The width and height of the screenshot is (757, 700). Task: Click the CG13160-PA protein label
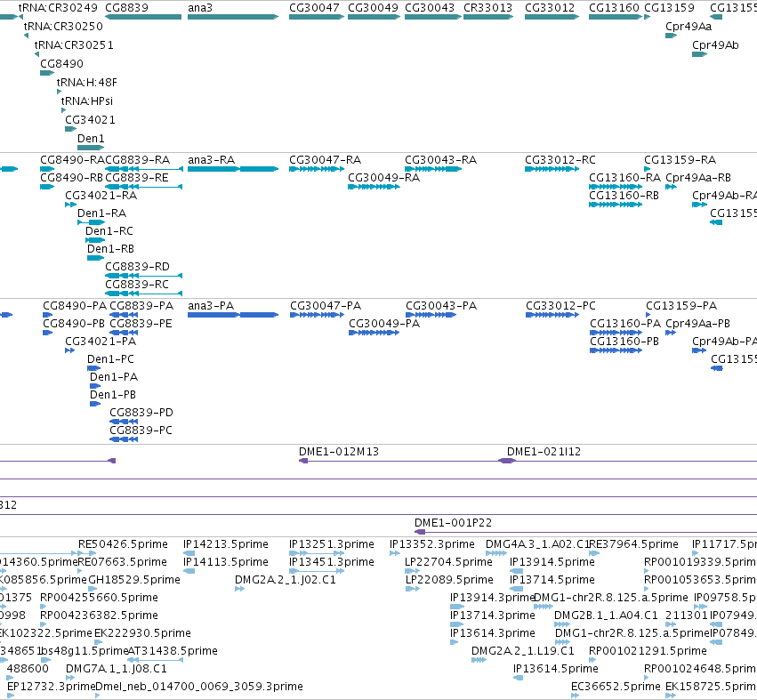tap(625, 324)
